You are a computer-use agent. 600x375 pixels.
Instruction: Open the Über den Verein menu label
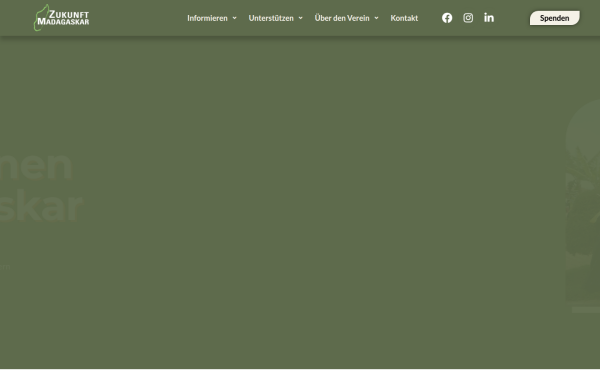coord(342,18)
